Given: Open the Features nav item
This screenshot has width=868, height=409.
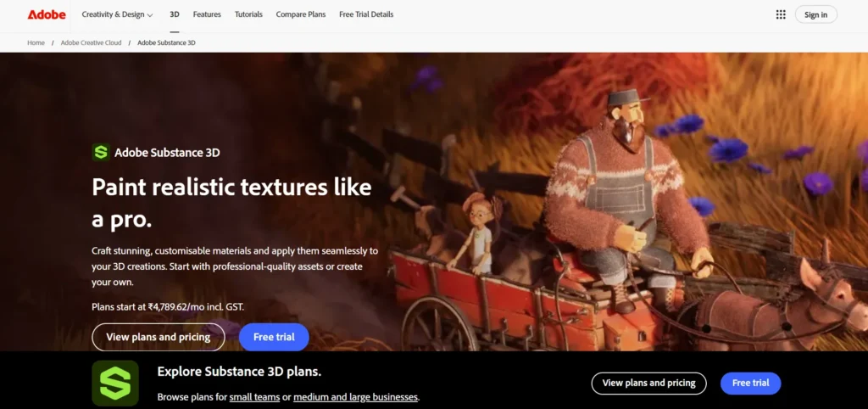Looking at the screenshot, I should tap(207, 14).
